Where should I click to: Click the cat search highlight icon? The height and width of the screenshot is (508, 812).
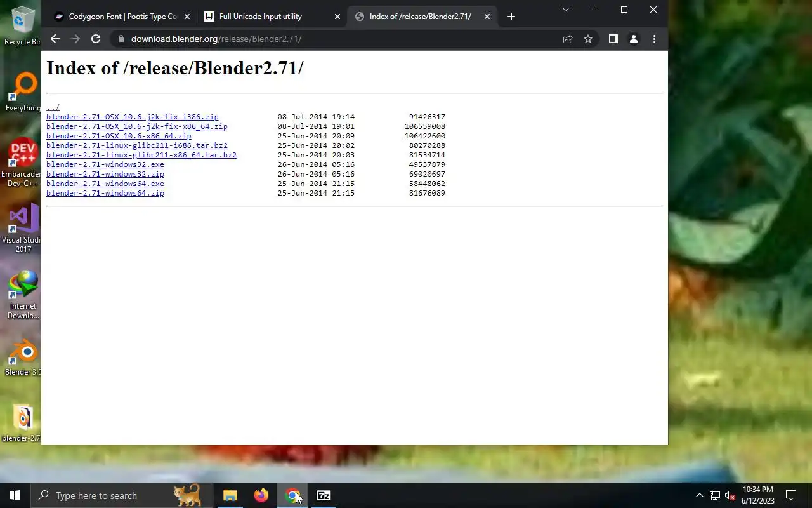click(x=187, y=495)
